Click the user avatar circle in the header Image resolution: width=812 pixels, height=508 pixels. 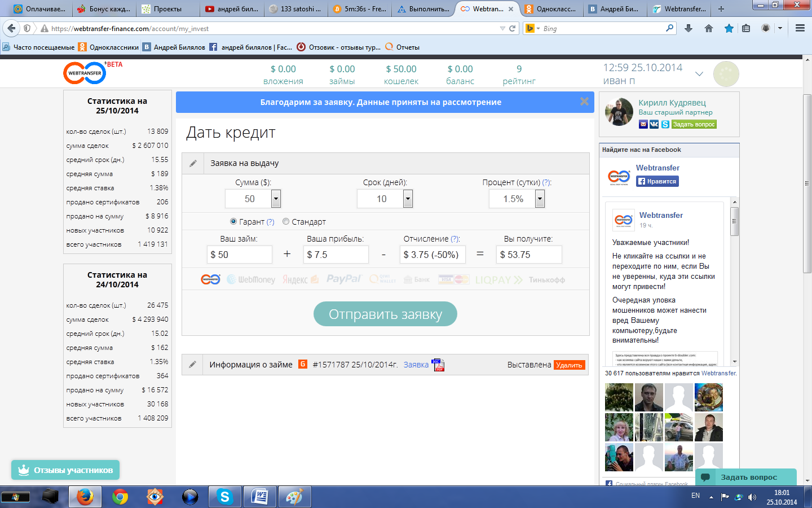point(726,74)
